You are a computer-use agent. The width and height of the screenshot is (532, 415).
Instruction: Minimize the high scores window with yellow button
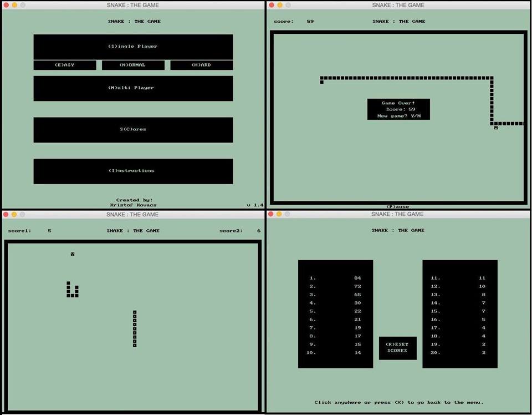pos(279,214)
